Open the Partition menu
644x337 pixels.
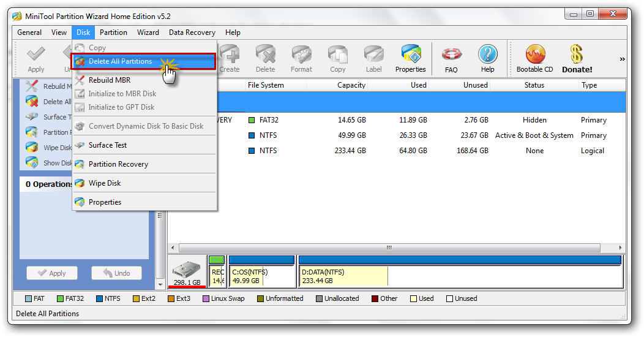point(113,32)
